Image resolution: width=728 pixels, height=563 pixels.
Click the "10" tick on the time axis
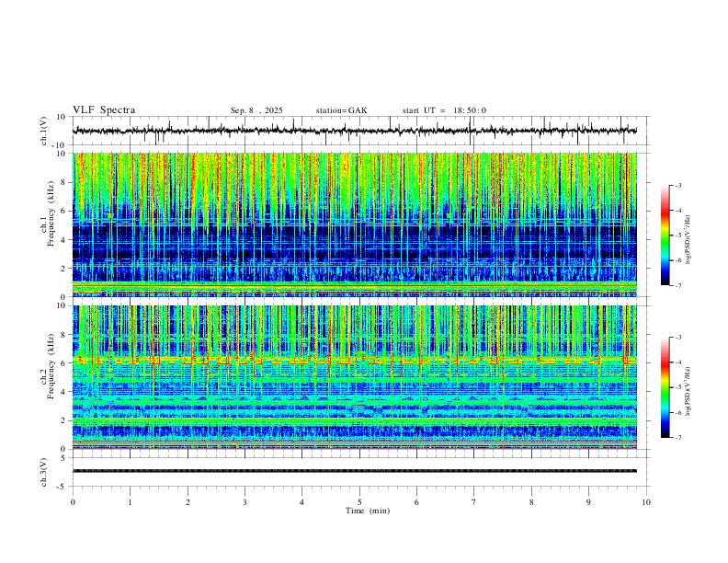pos(646,502)
